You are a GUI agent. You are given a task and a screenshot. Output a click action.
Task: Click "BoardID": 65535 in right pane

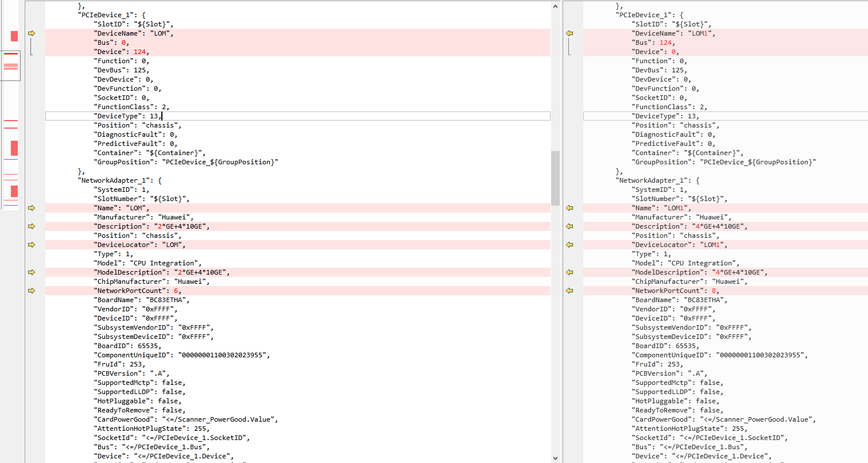coord(665,346)
